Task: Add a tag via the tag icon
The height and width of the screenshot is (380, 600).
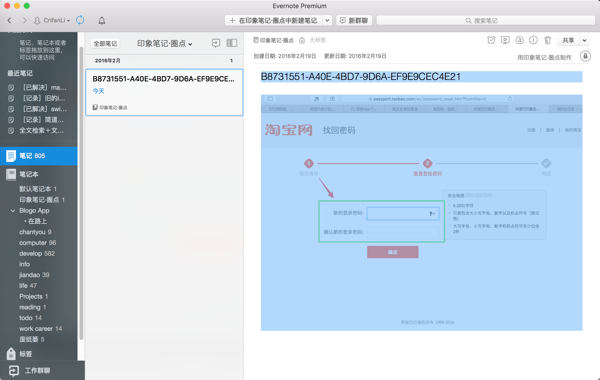Action: pyautogui.click(x=302, y=40)
